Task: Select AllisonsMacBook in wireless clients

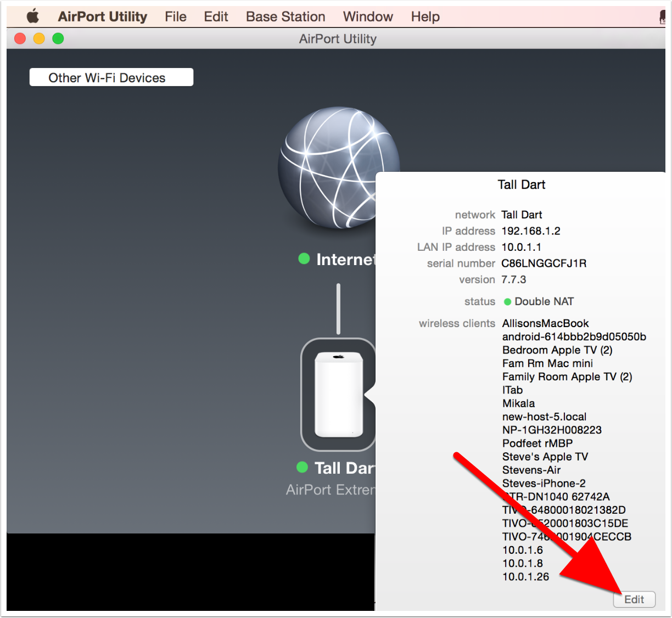Action: [x=545, y=323]
